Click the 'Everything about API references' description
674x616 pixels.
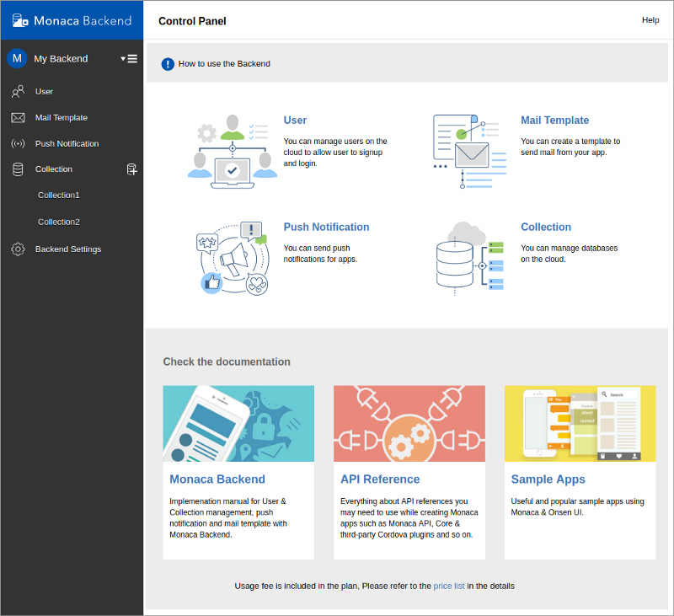tap(409, 518)
